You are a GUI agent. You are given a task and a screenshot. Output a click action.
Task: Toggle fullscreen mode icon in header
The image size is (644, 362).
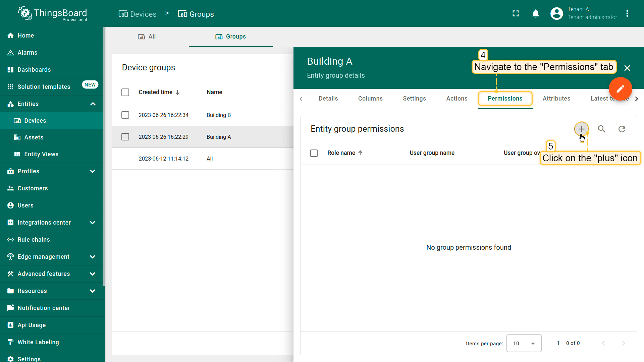coord(516,13)
